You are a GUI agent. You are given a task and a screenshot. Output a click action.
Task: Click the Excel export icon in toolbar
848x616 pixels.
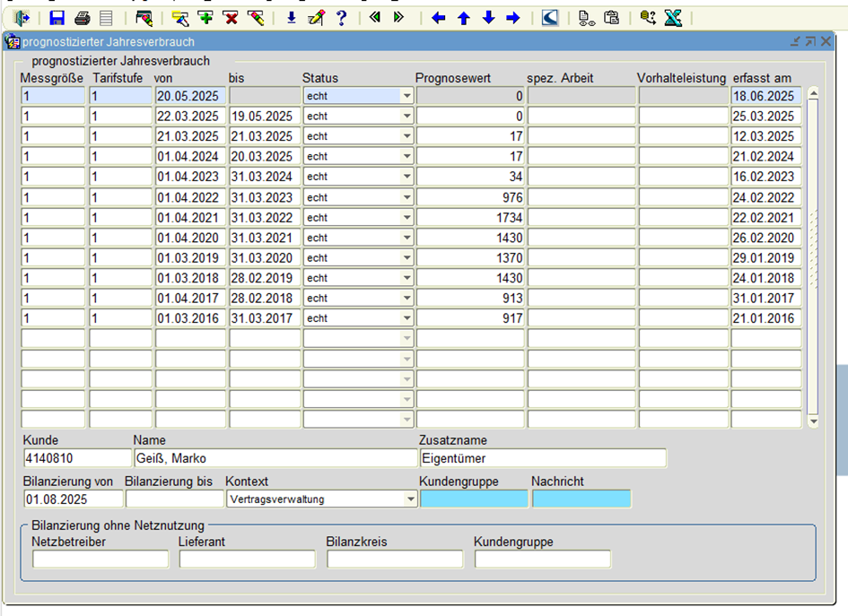[x=673, y=18]
